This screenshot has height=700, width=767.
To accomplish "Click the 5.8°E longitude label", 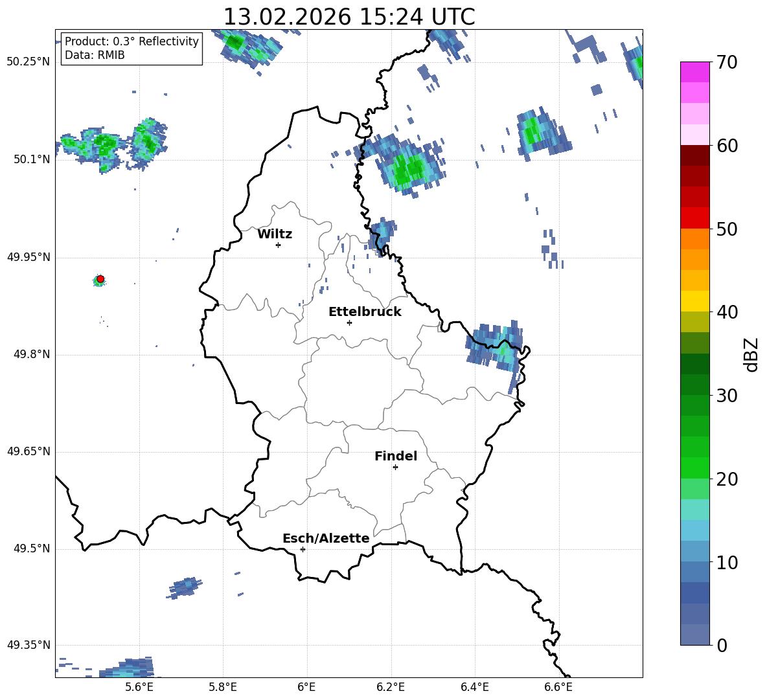I will click(223, 687).
